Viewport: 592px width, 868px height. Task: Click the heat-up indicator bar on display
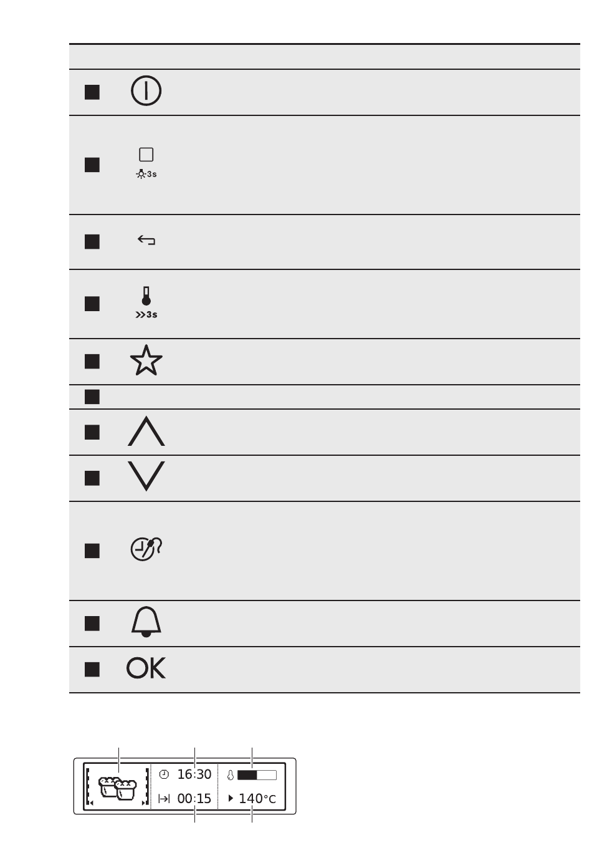click(257, 775)
